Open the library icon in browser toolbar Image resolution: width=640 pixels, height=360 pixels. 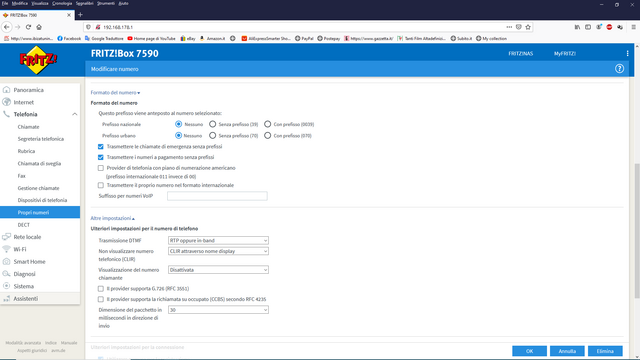[577, 27]
